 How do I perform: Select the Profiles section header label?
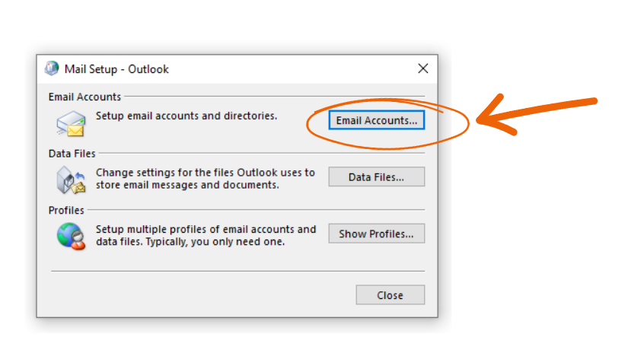click(66, 210)
